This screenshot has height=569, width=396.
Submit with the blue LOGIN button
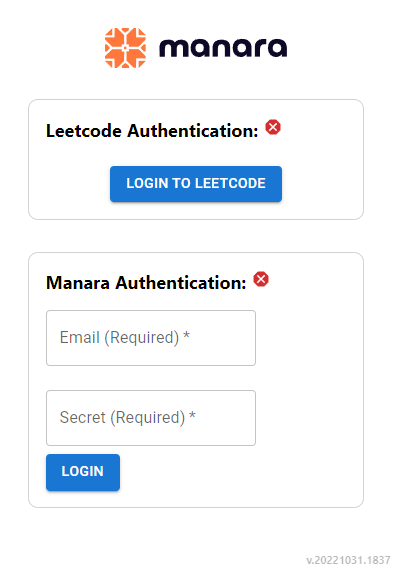(x=83, y=472)
